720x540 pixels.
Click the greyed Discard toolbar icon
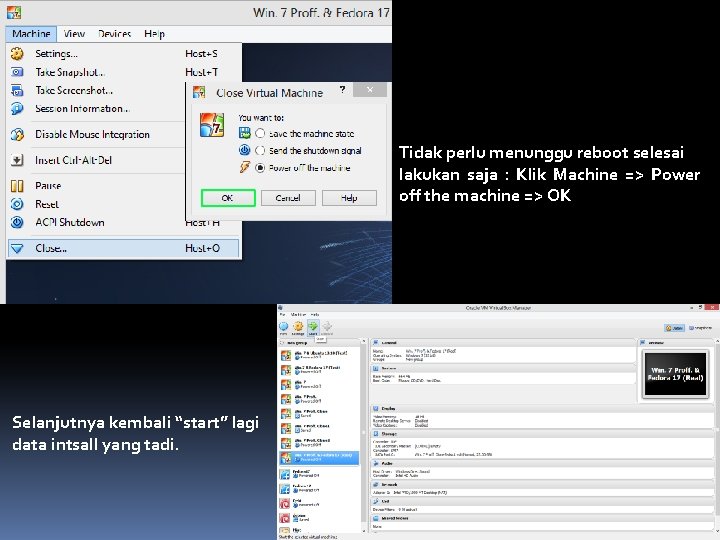pyautogui.click(x=327, y=327)
